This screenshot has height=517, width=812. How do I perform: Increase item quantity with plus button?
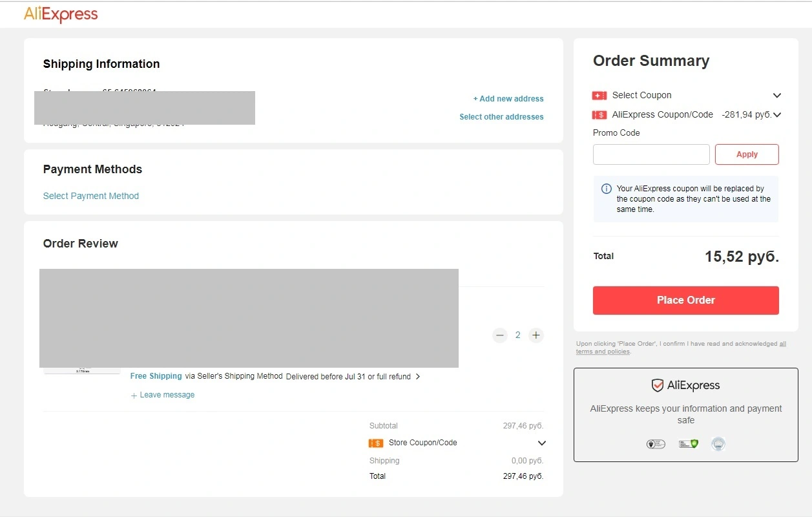(x=536, y=335)
